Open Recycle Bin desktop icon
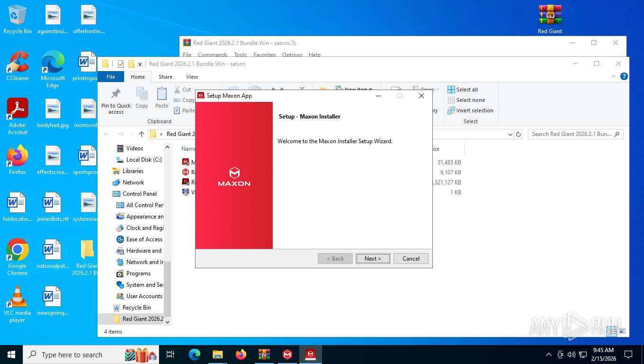Image resolution: width=644 pixels, height=364 pixels. [x=18, y=19]
